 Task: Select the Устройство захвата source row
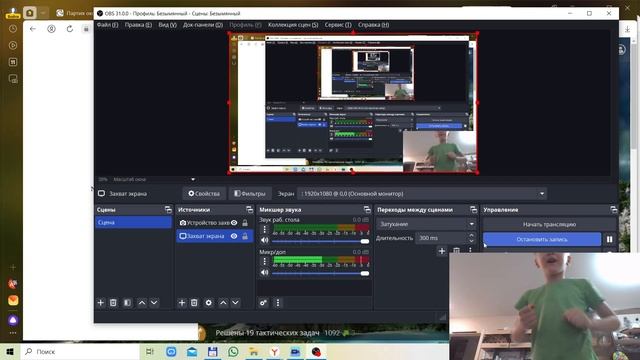pyautogui.click(x=215, y=223)
